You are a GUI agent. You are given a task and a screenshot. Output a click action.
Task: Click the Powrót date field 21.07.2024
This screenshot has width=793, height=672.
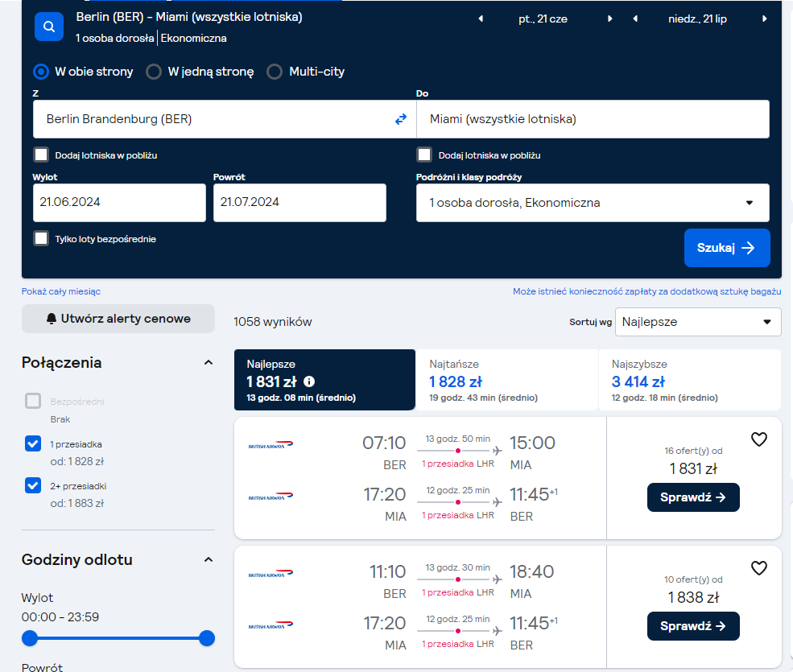(x=300, y=203)
